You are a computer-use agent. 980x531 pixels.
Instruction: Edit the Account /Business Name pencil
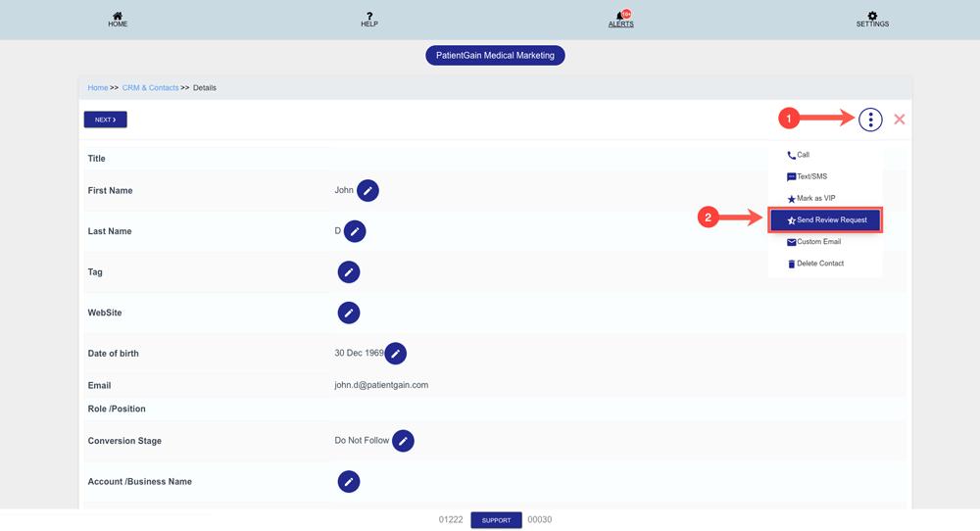349,482
